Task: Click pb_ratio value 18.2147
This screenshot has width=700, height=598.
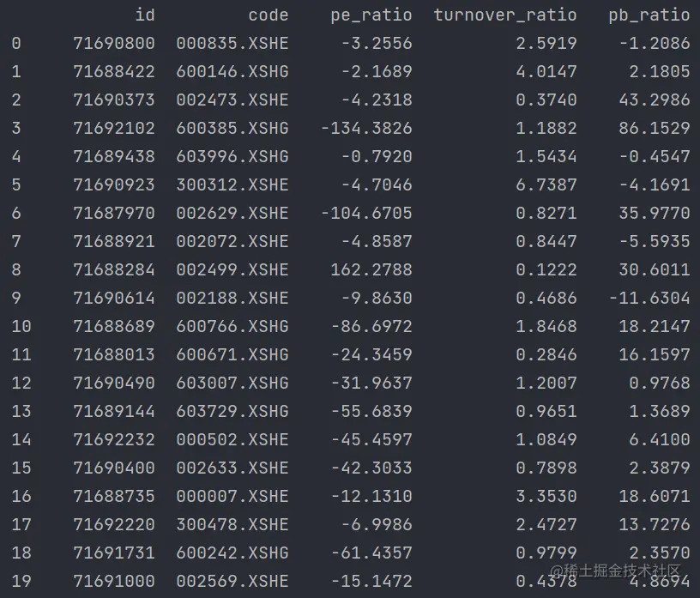Action: [655, 327]
